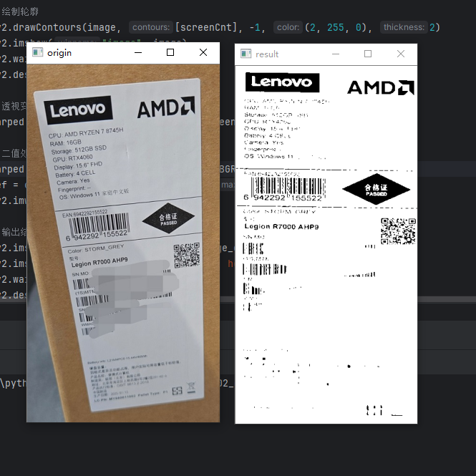Click the origin window's title bar icon
This screenshot has height=476, width=476.
click(x=37, y=53)
